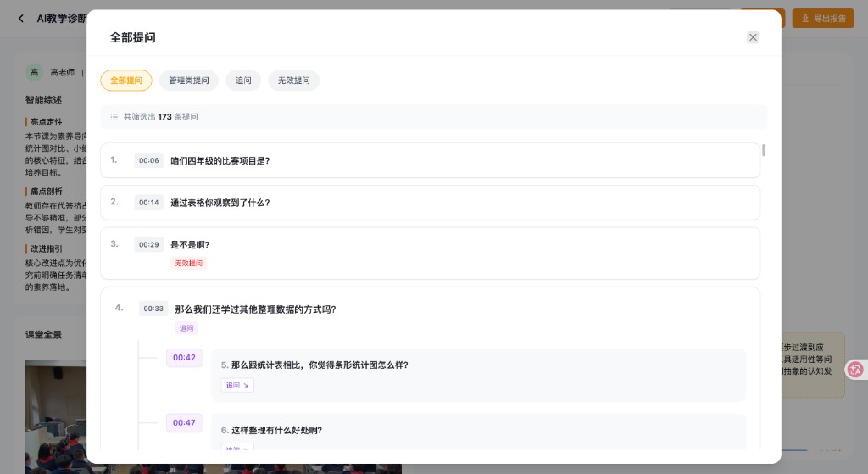Select question 那么我们还学过其他整理数据的方式吗?
This screenshot has width=868, height=474.
[255, 309]
